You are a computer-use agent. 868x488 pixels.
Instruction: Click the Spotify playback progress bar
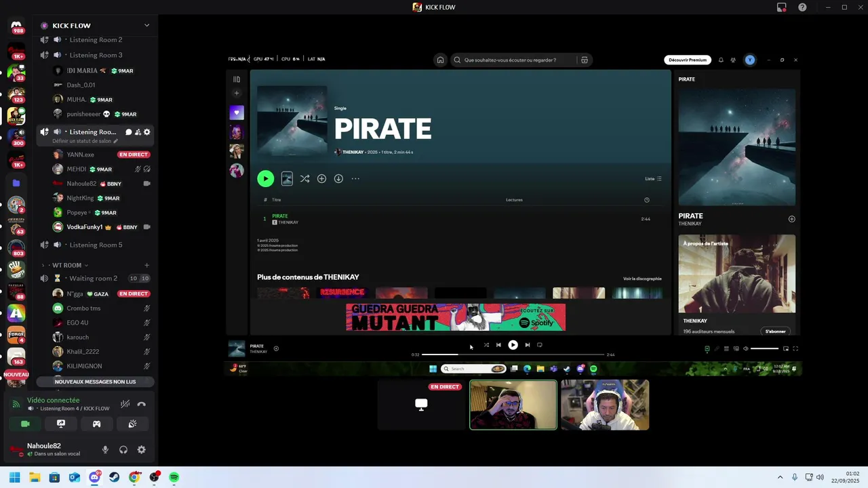(513, 354)
